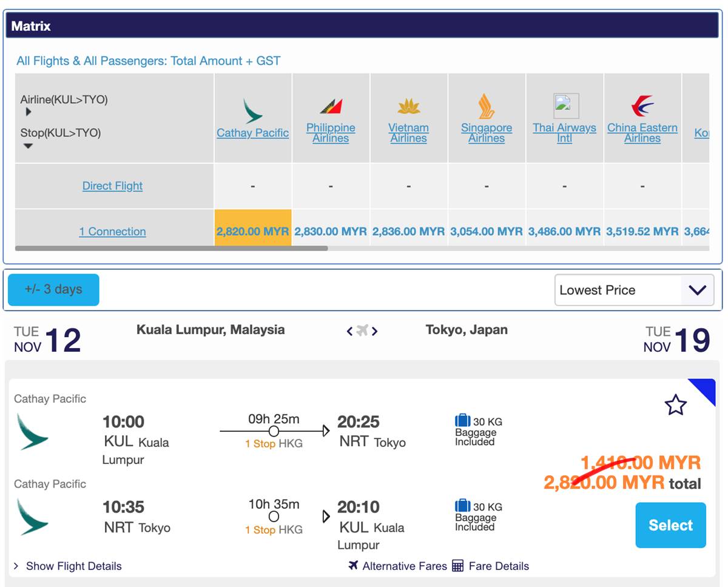Image resolution: width=728 pixels, height=587 pixels.
Task: Select the 3,486.00 MYR Thai Airways fare
Action: click(x=564, y=232)
